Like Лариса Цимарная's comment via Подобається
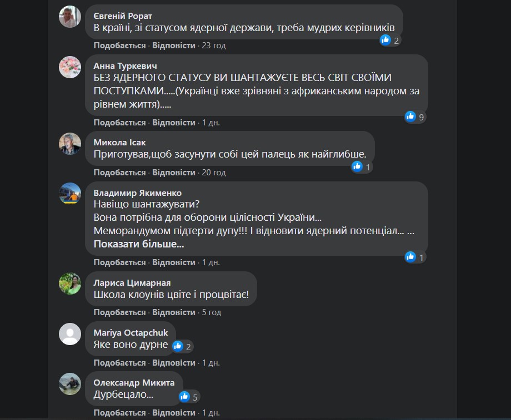This screenshot has height=420, width=511. [x=119, y=312]
